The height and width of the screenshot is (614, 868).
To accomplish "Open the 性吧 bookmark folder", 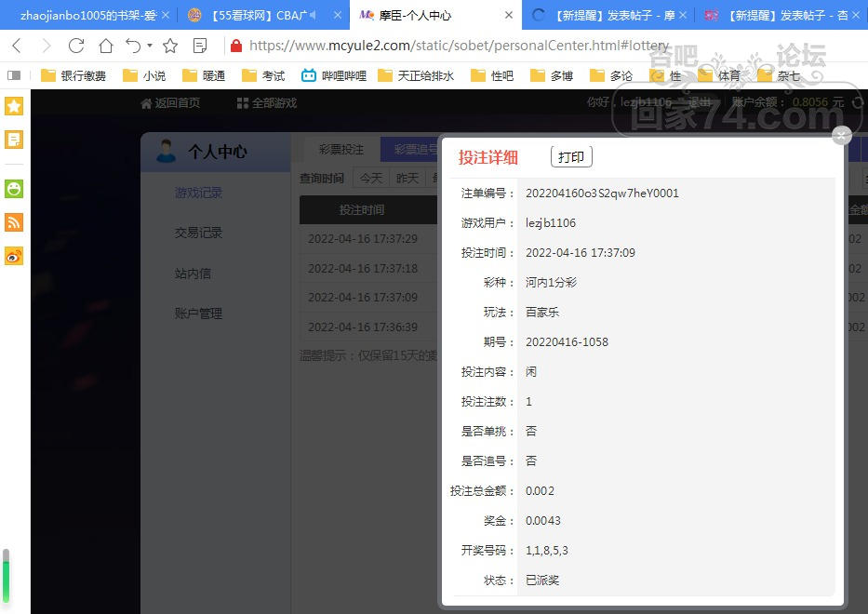I will 492,75.
